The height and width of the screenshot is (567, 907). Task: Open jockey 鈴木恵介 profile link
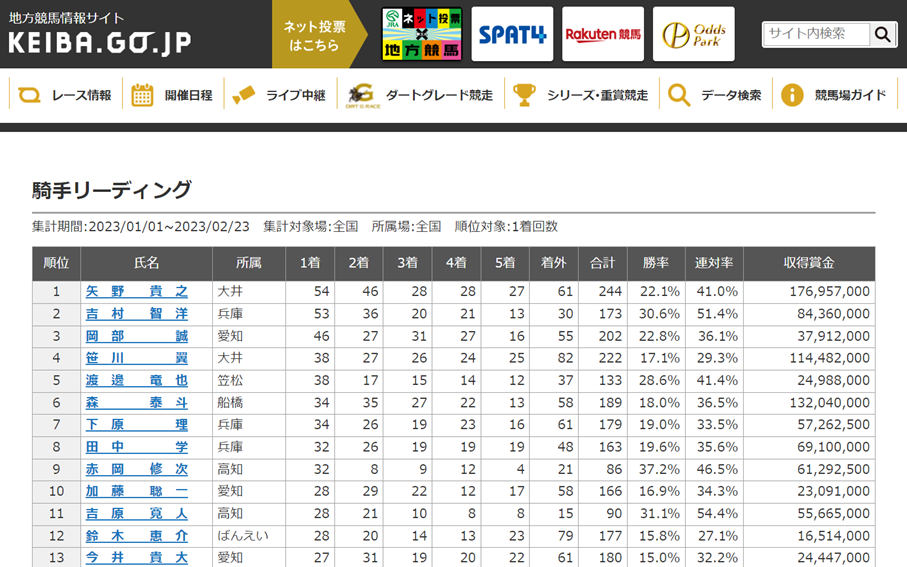click(136, 536)
